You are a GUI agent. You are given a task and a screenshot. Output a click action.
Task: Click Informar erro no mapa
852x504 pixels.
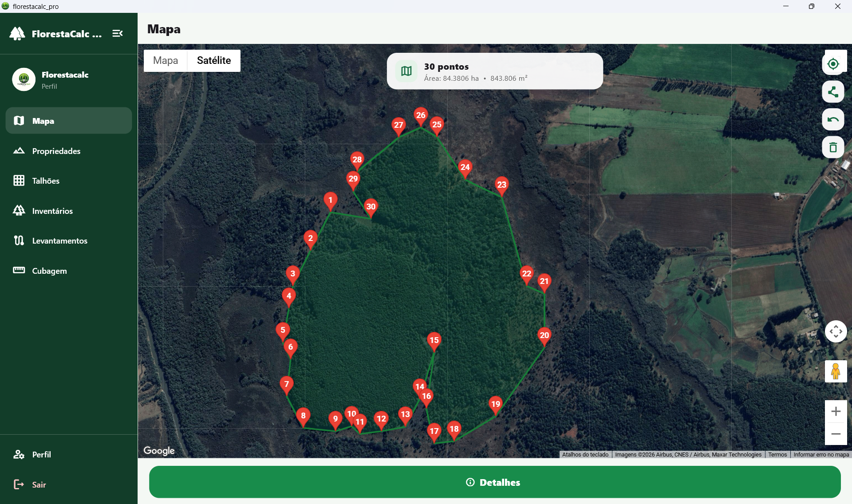click(x=821, y=454)
